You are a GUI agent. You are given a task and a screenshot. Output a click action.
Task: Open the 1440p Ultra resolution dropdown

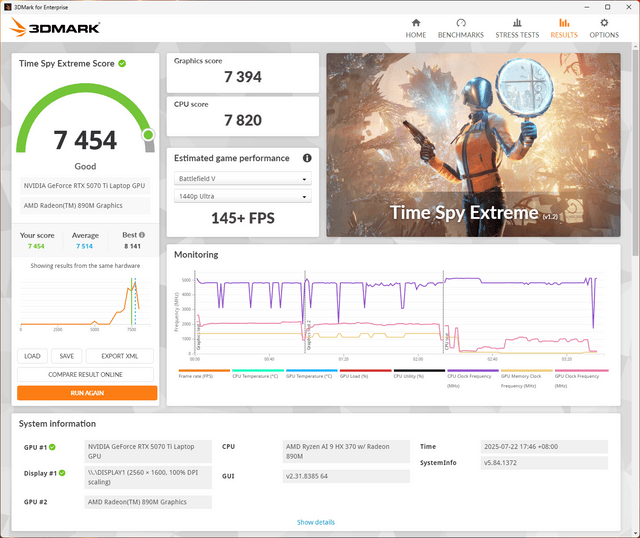click(x=243, y=196)
